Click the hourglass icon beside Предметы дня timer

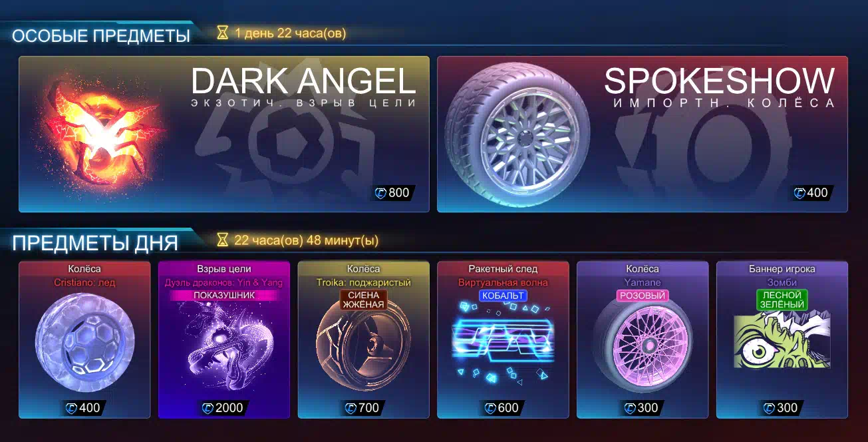223,240
